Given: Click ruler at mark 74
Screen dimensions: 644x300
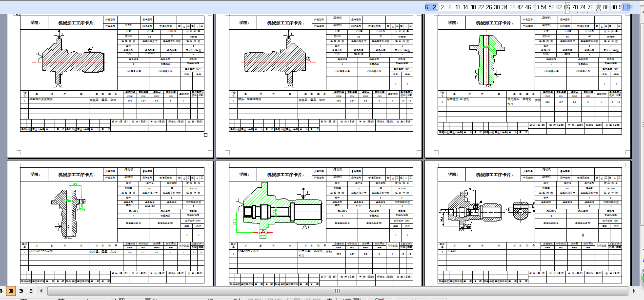Looking at the screenshot, I should click(583, 7).
